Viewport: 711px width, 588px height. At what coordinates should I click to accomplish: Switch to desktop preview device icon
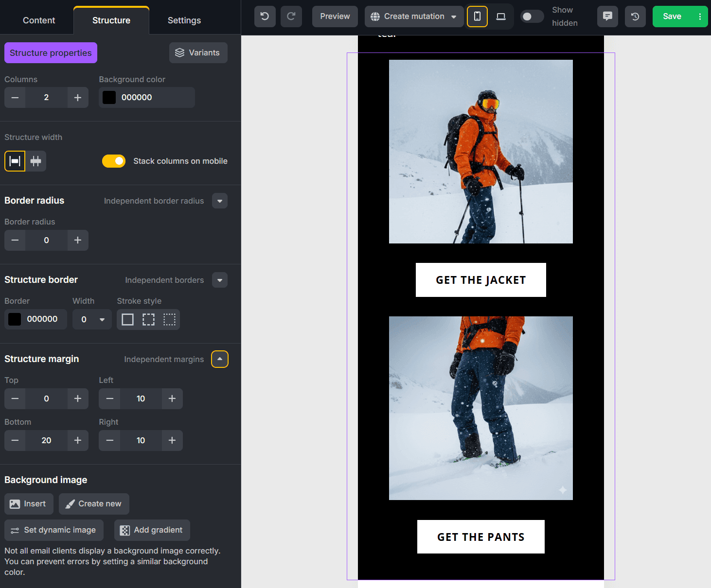(x=501, y=17)
